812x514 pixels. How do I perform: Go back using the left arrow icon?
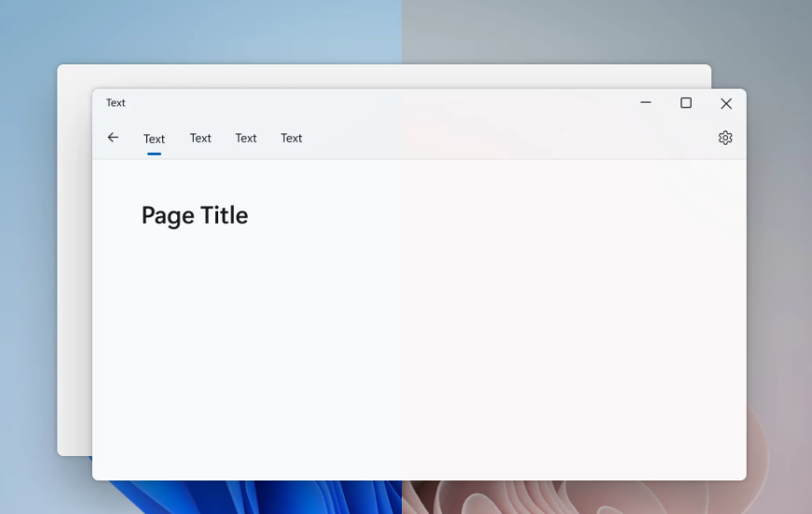coord(113,137)
